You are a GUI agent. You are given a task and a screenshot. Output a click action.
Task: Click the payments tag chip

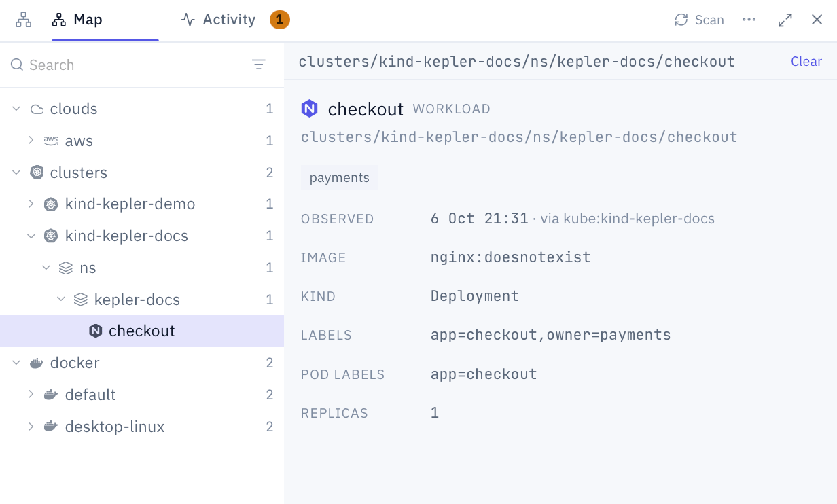point(340,178)
